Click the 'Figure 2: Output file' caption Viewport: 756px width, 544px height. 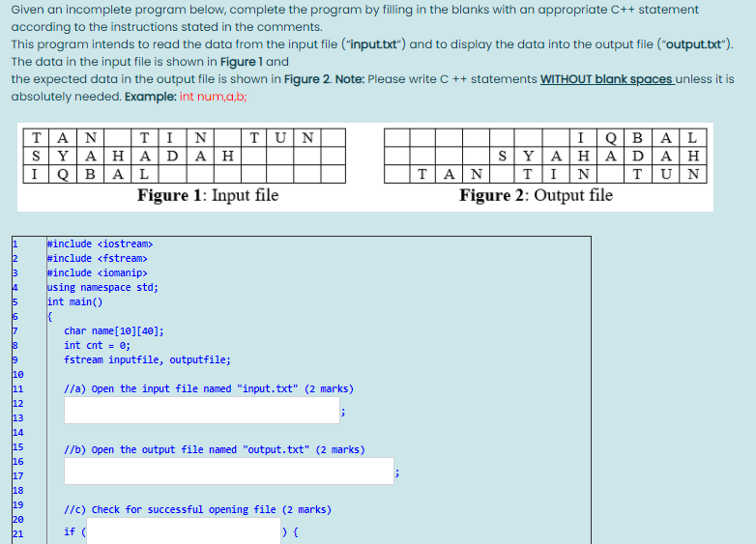point(537,195)
